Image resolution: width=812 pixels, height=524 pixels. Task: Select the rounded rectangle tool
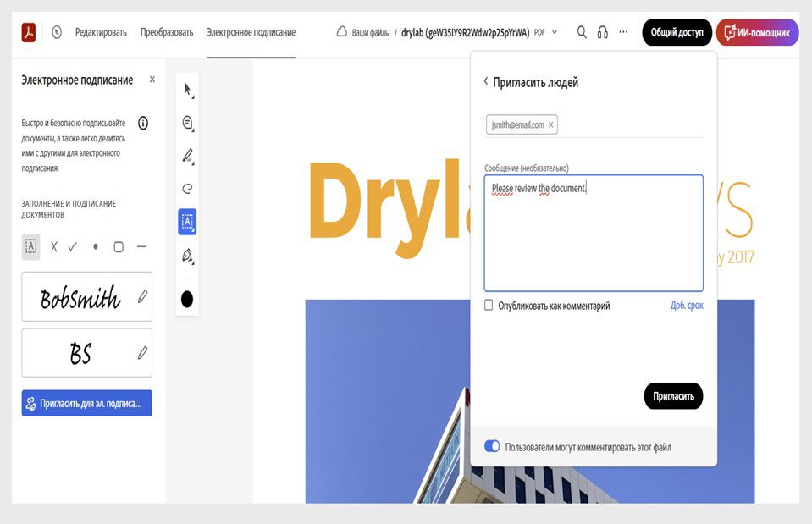click(x=119, y=246)
